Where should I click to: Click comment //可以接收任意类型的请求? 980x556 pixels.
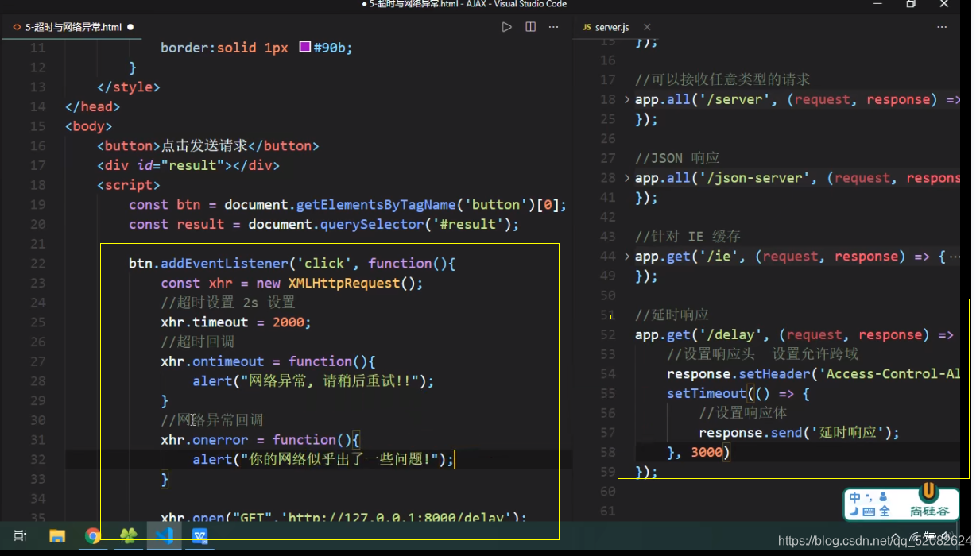point(722,79)
